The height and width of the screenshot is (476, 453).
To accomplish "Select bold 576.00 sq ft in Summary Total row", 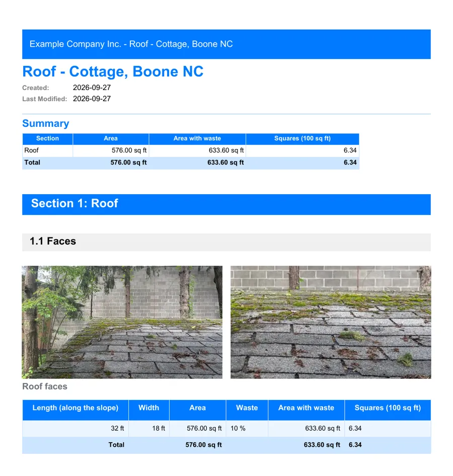I will tap(128, 163).
